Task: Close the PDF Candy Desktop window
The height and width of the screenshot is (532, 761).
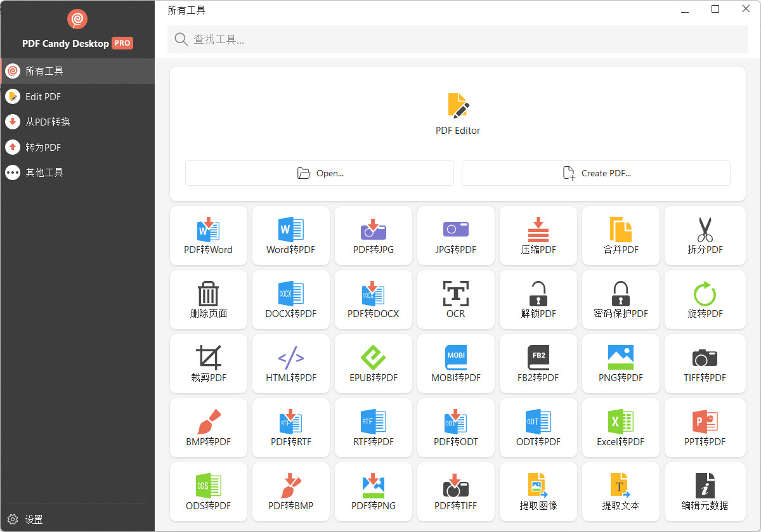Action: pyautogui.click(x=746, y=9)
